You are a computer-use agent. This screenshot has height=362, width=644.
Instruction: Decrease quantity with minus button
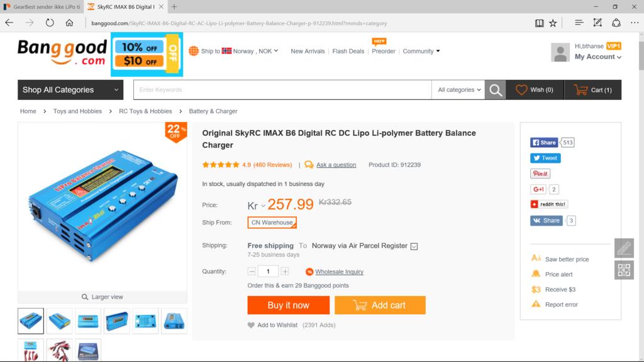252,271
